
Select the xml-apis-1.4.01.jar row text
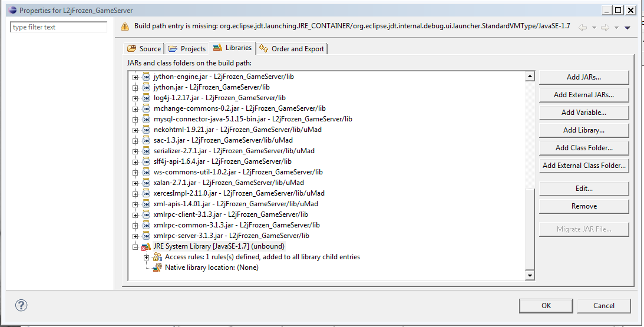point(236,204)
